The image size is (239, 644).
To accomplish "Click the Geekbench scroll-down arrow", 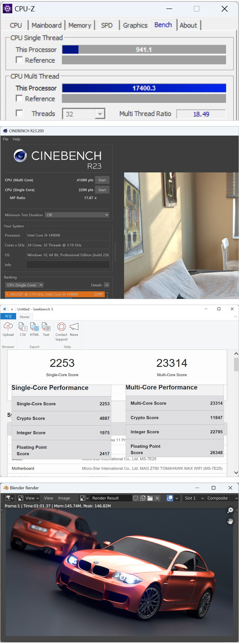I will click(x=236, y=473).
